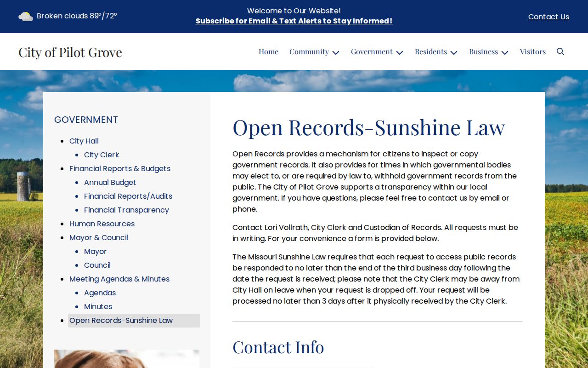The image size is (588, 368).
Task: Select Annual Budget sidebar link
Action: [x=110, y=182]
